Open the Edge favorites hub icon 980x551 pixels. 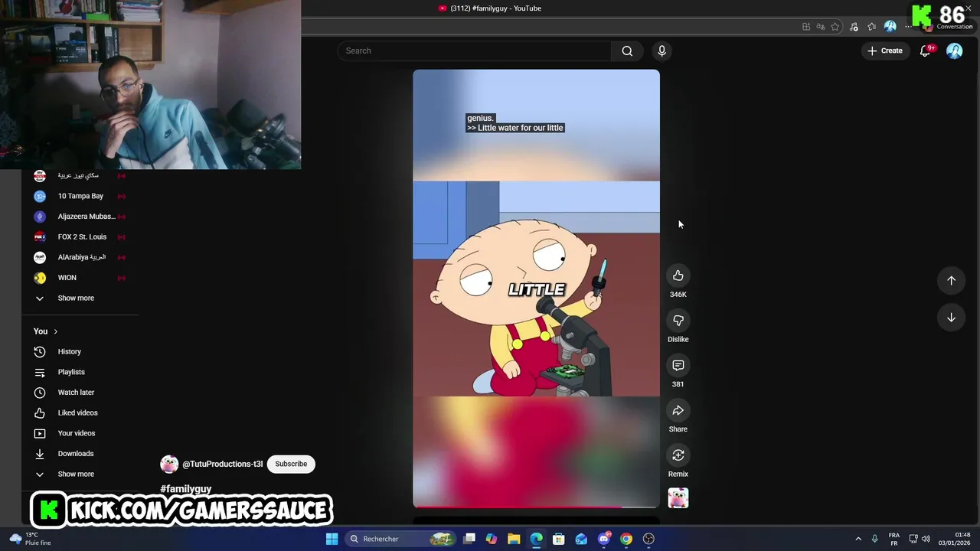coord(871,27)
